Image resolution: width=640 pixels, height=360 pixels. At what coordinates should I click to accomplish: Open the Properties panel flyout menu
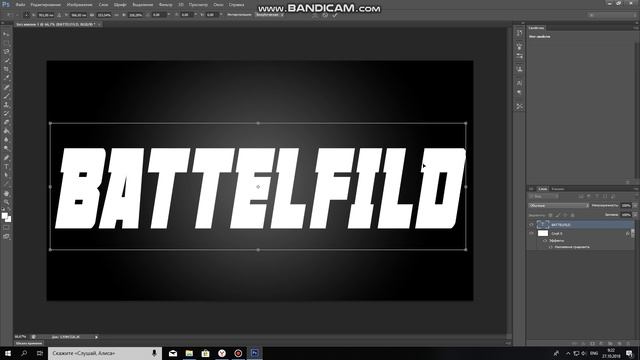click(x=636, y=28)
